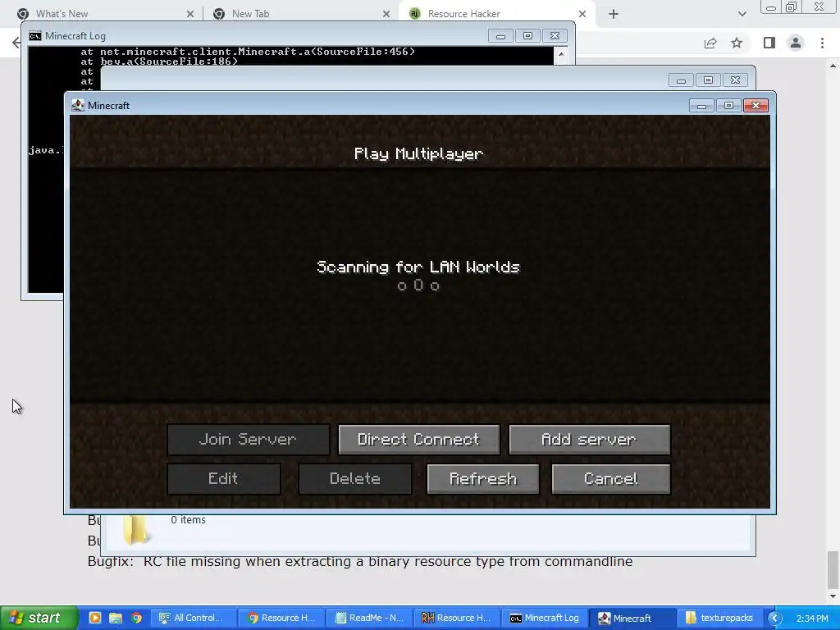Screen dimensions: 840x630
Task: Close the New Tab tab
Action: [x=386, y=14]
